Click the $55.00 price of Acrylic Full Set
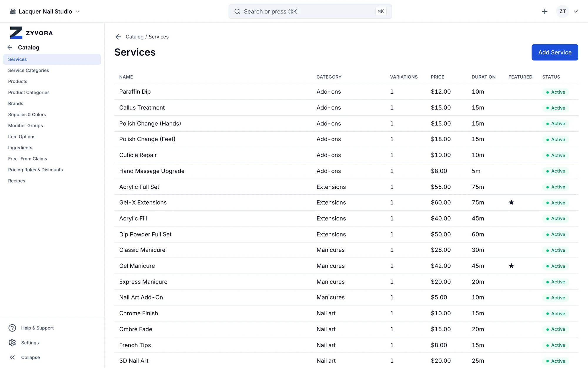Image resolution: width=588 pixels, height=368 pixels. tap(441, 187)
